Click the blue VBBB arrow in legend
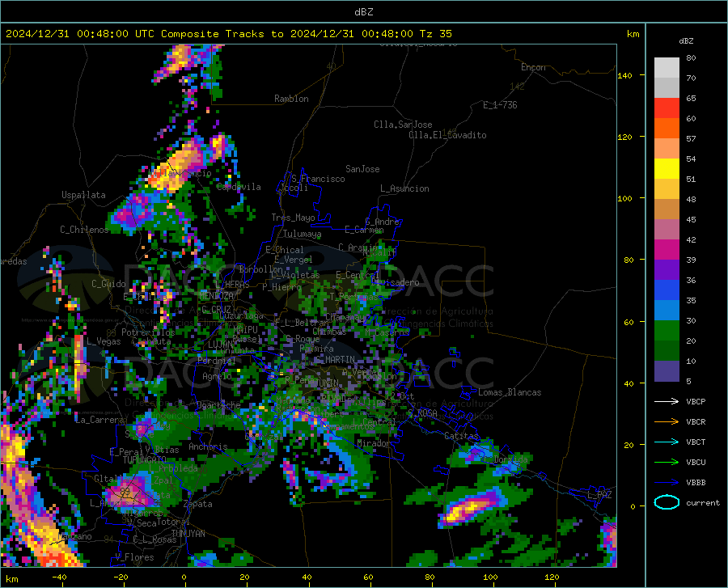This screenshot has height=588, width=728. point(667,482)
